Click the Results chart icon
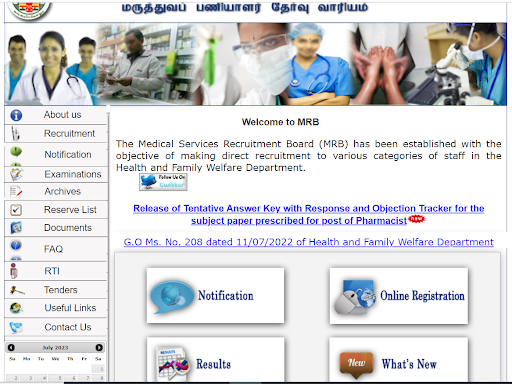This screenshot has width=512, height=384. pyautogui.click(x=173, y=364)
